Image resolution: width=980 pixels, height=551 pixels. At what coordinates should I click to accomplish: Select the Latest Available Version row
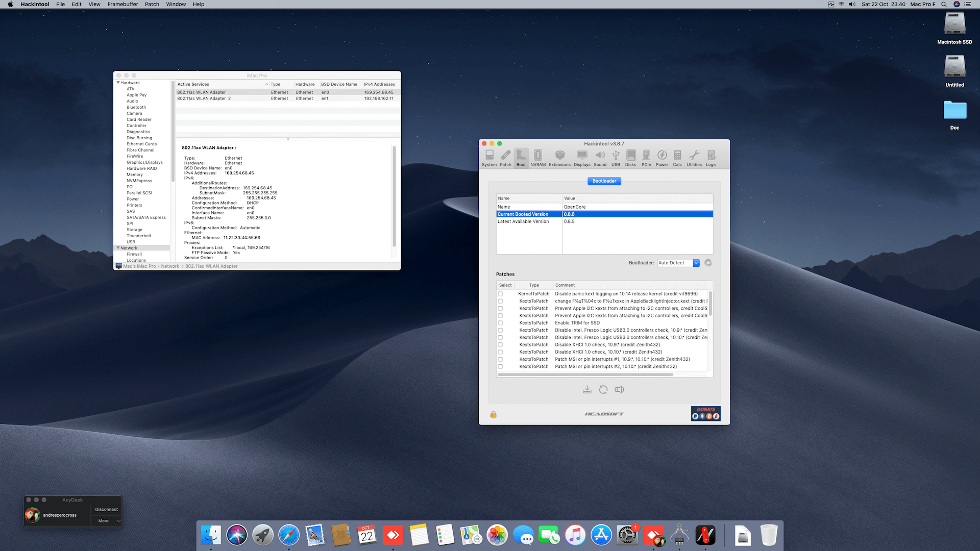(605, 221)
